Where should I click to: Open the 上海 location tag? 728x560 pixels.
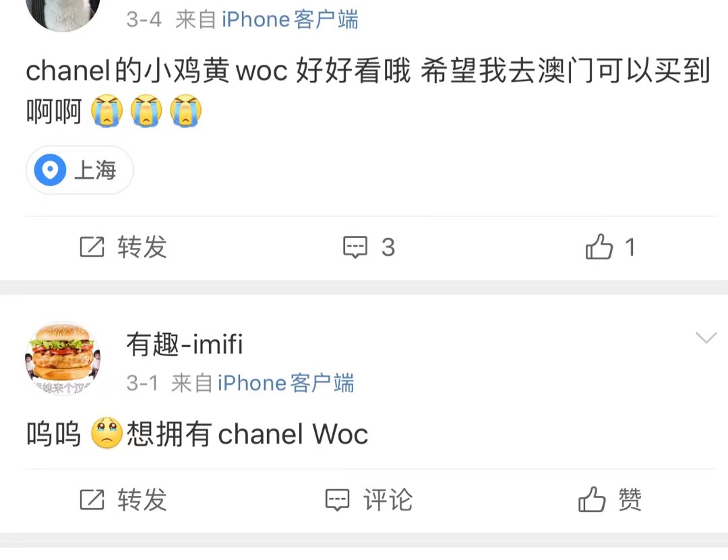pyautogui.click(x=80, y=170)
